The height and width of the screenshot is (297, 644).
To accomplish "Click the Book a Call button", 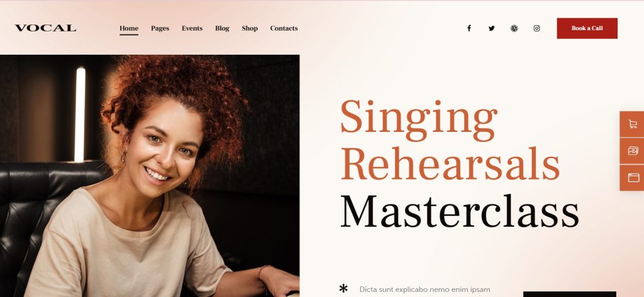I will (587, 28).
